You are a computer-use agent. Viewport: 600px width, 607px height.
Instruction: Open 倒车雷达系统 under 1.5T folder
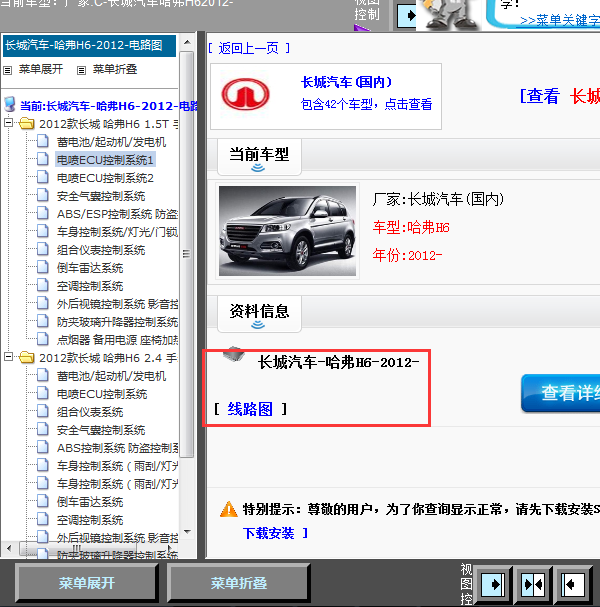[90, 268]
